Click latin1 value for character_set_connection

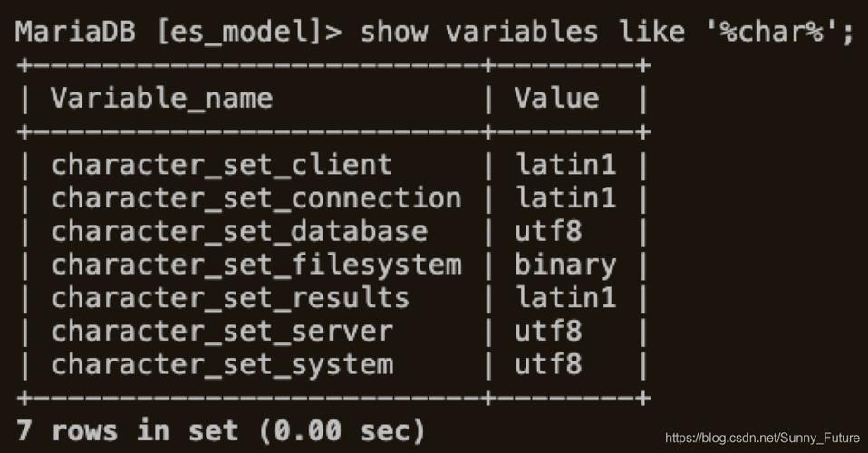pyautogui.click(x=565, y=198)
